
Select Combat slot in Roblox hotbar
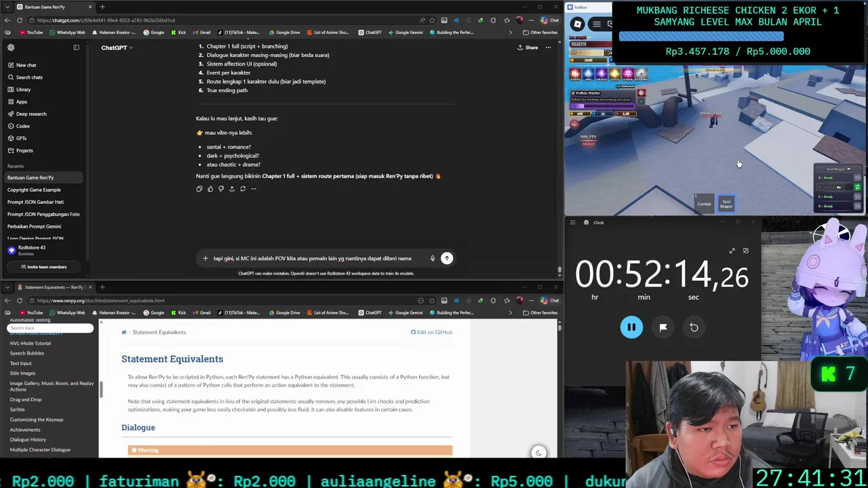click(705, 203)
